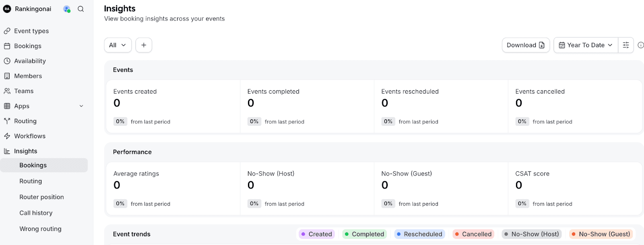This screenshot has width=644, height=245.
Task: Click the Routing split-arrow icon
Action: [x=7, y=120]
